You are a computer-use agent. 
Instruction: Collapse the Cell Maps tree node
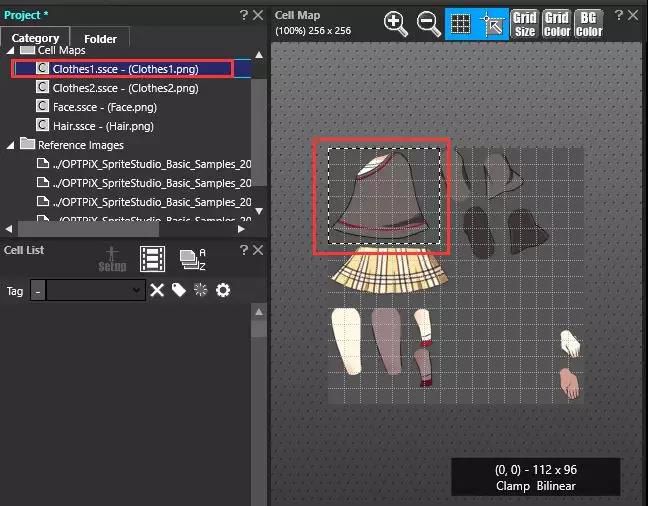[x=11, y=51]
